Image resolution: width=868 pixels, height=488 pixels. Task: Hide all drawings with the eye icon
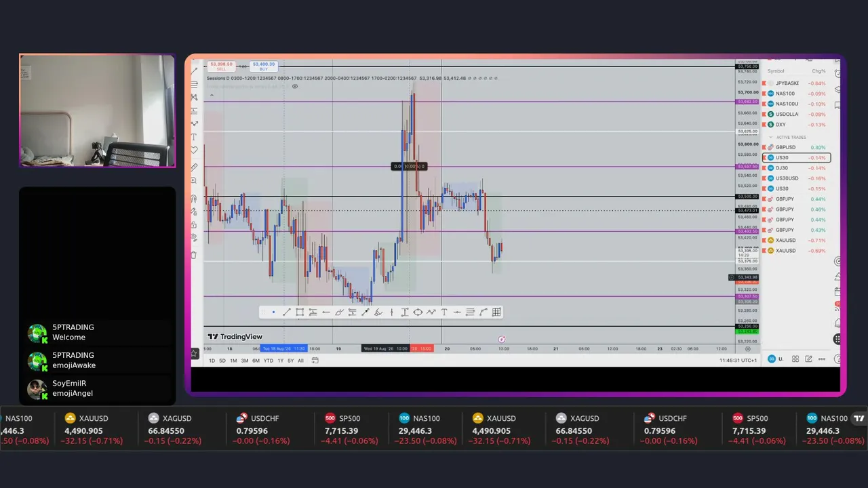[x=194, y=238]
